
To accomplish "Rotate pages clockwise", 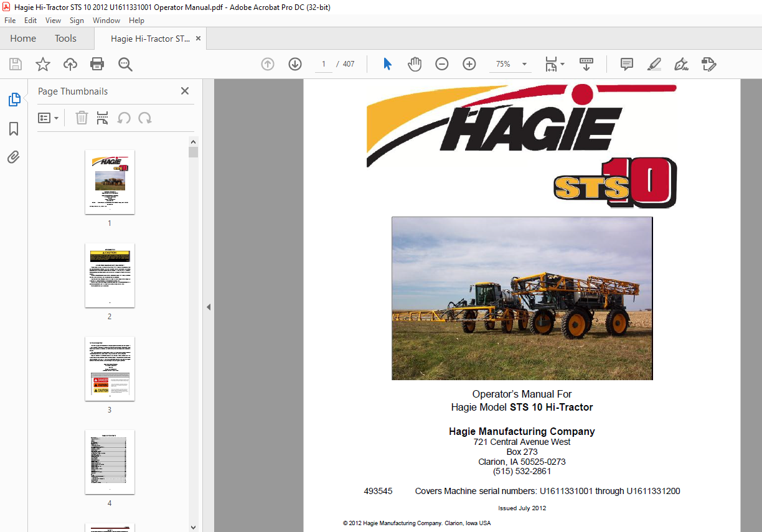I will point(145,118).
